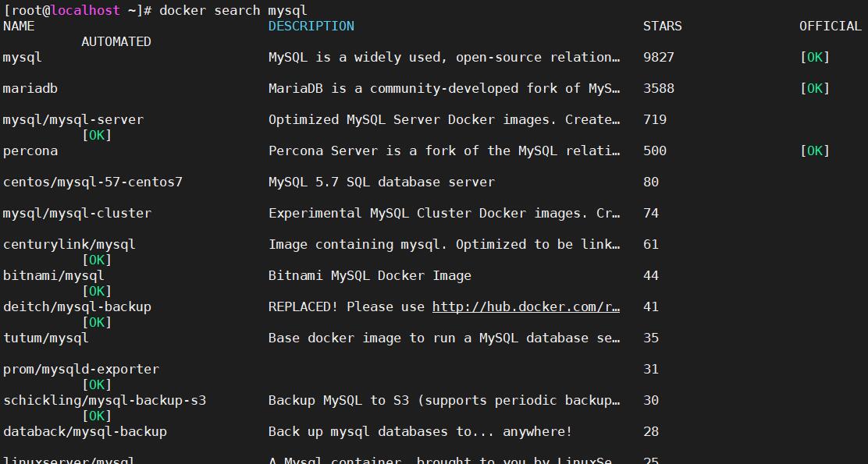The image size is (868, 464).
Task: Click automated [OK] under bitnami/mysql
Action: (x=97, y=292)
